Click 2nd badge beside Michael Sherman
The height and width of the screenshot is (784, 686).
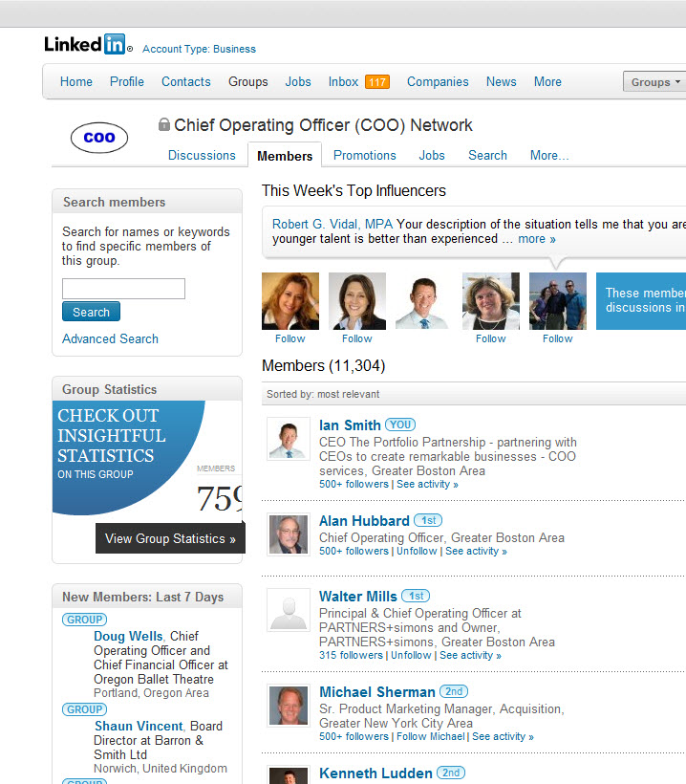pos(454,691)
